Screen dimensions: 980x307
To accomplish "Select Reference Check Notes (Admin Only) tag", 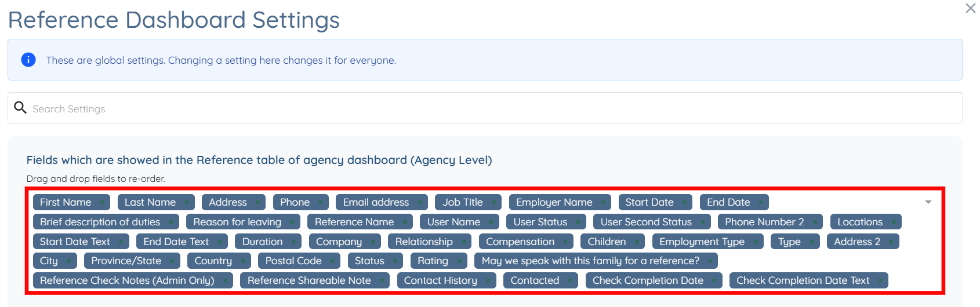I will click(x=133, y=281).
